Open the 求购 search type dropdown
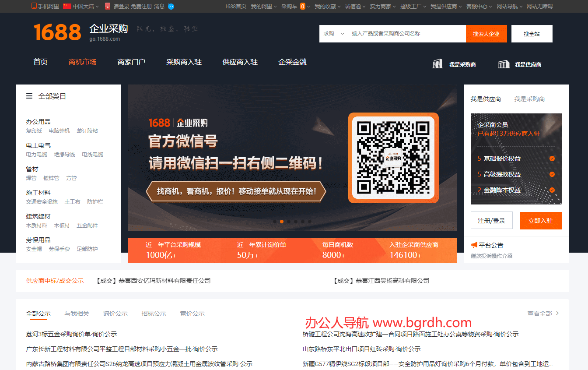Image resolution: width=588 pixels, height=370 pixels. point(334,34)
